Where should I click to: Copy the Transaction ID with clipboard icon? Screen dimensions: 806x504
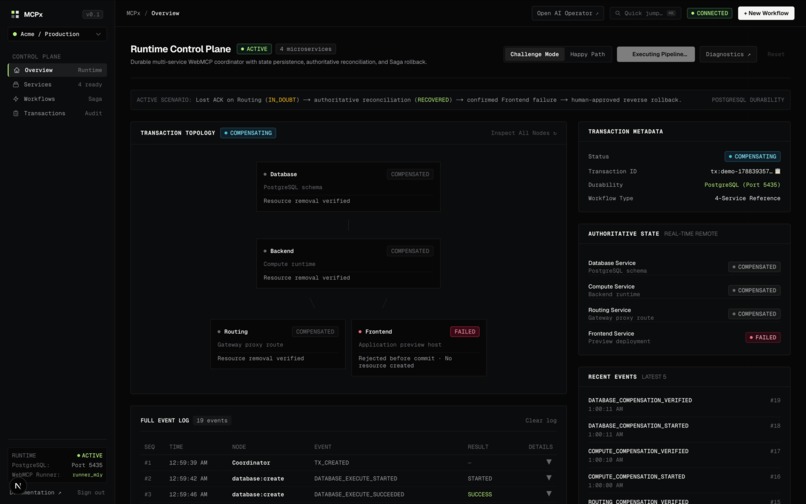point(777,171)
